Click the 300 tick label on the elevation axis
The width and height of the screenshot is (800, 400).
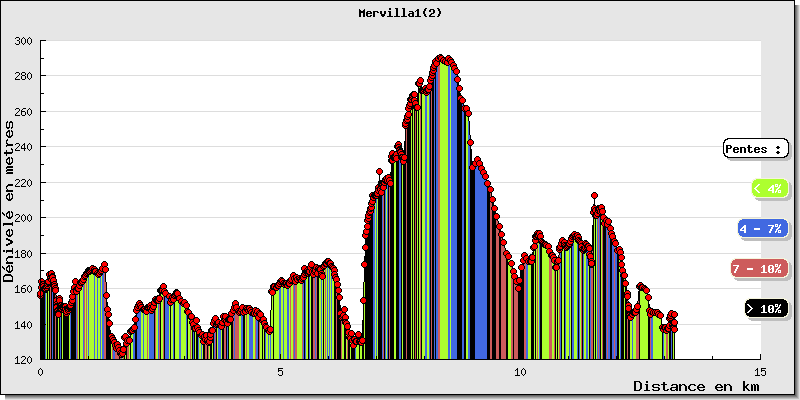pos(24,41)
